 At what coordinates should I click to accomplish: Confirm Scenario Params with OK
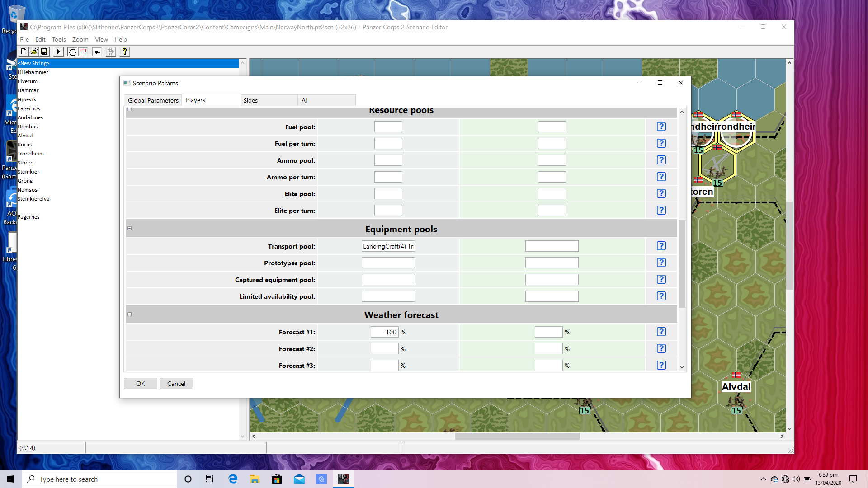point(141,384)
